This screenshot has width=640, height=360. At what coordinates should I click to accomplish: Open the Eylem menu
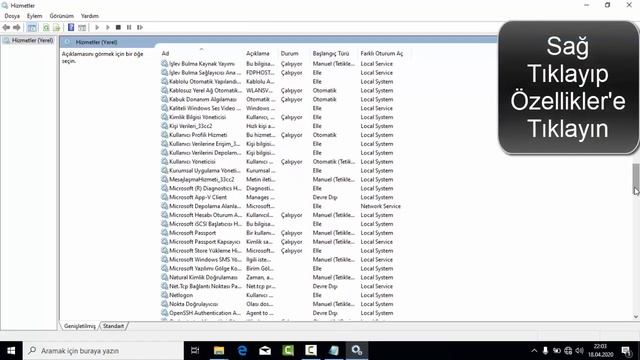pyautogui.click(x=34, y=16)
